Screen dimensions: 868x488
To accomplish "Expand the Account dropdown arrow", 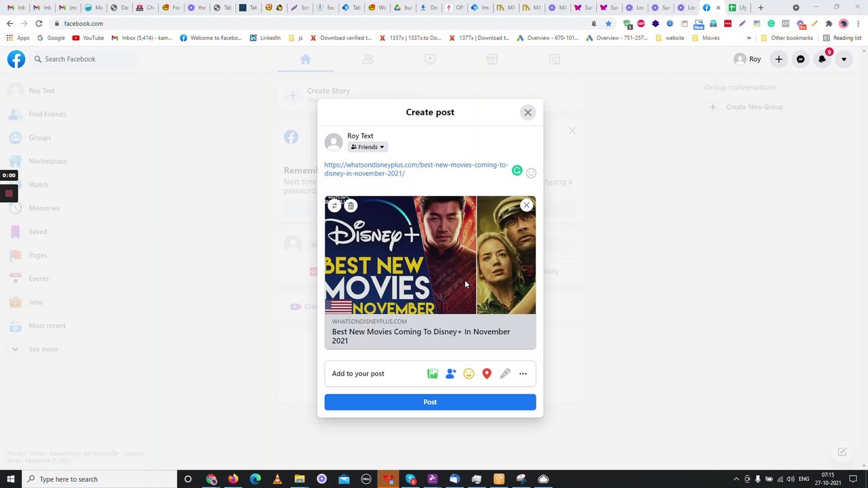I will [x=844, y=59].
